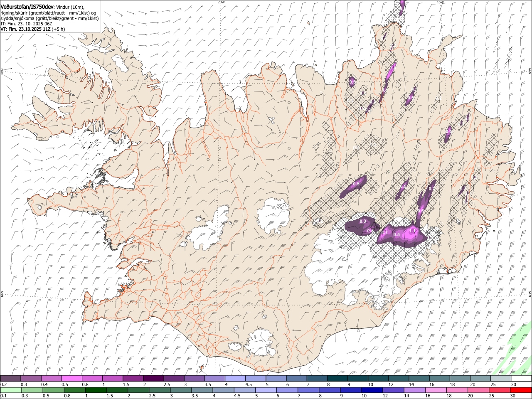The width and height of the screenshot is (532, 399).
Task: Pick the pale grey 25 snow legend swatch
Action: 501,379
